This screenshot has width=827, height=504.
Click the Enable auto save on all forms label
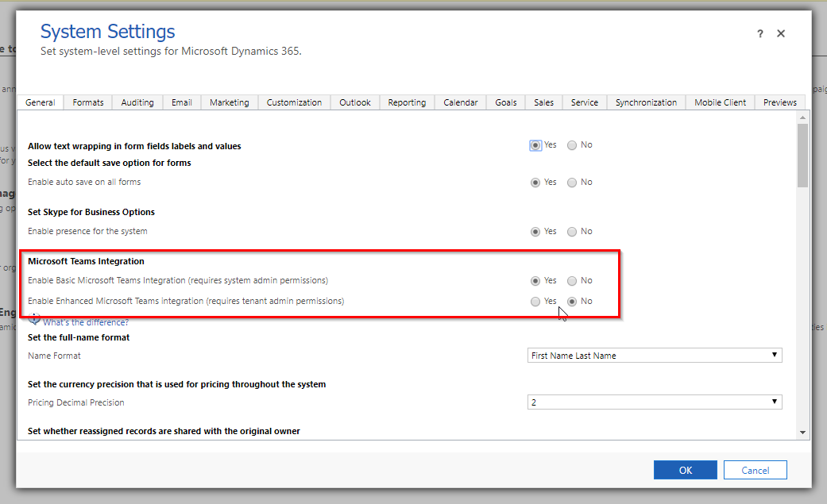point(84,182)
